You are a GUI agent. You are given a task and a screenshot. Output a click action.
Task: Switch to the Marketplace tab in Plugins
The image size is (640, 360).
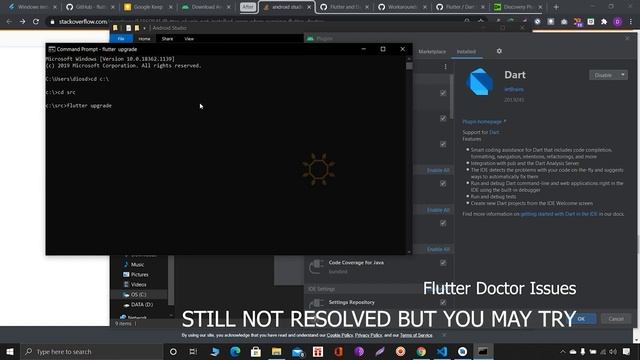tap(432, 52)
